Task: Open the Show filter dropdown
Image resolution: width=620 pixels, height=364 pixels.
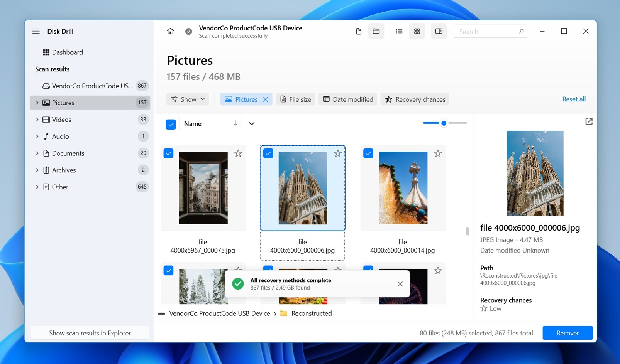Action: pyautogui.click(x=188, y=99)
